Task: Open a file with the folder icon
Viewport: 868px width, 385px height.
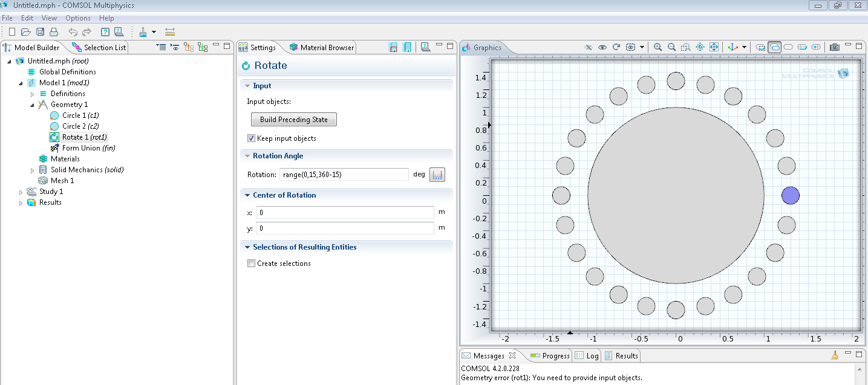Action: click(26, 32)
